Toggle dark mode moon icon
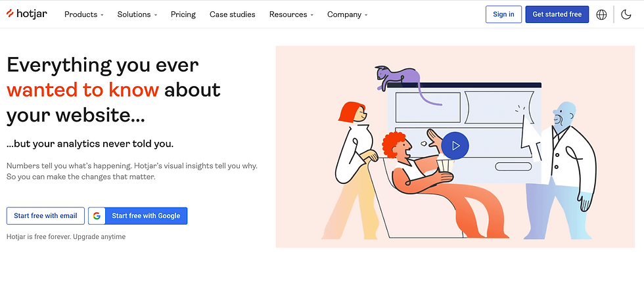Image resolution: width=644 pixels, height=287 pixels. coord(626,15)
